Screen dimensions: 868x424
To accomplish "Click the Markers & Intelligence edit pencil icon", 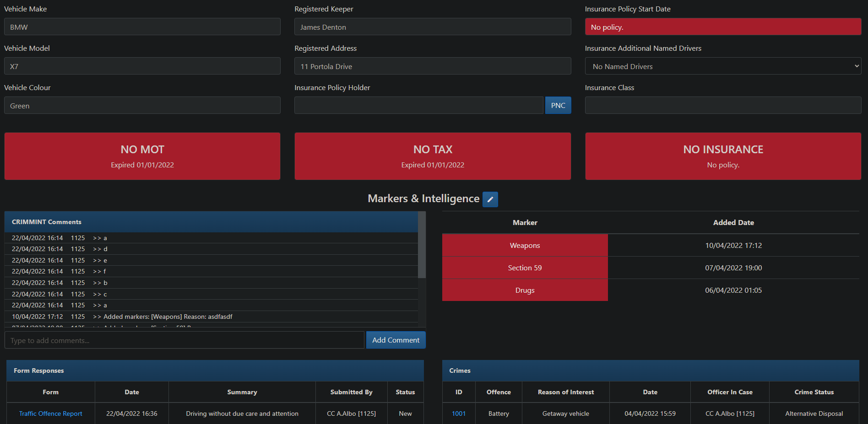I will point(490,199).
